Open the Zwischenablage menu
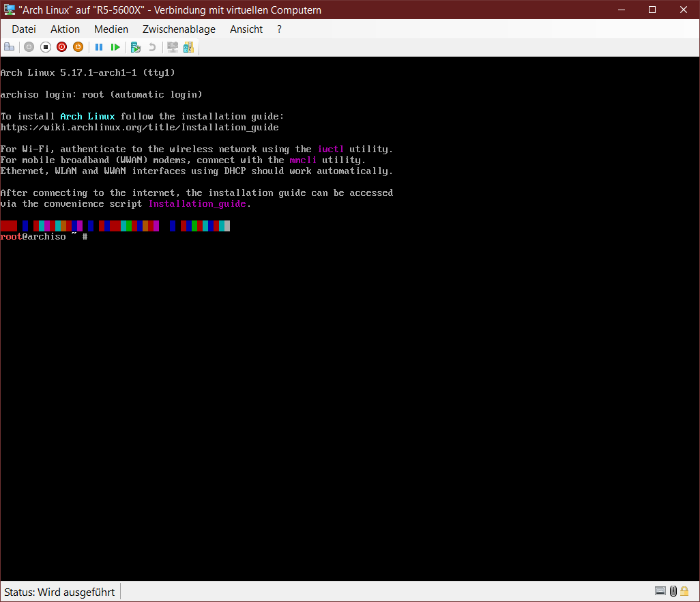Viewport: 700px width, 602px height. [179, 29]
